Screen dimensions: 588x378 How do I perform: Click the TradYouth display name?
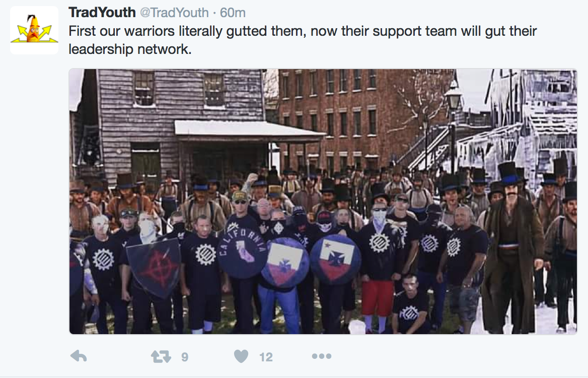pos(102,13)
